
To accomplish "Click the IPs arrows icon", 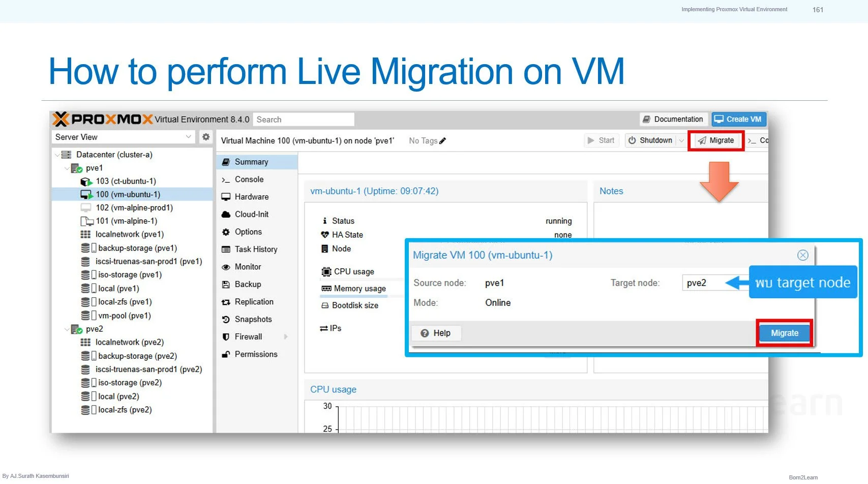I will (324, 328).
